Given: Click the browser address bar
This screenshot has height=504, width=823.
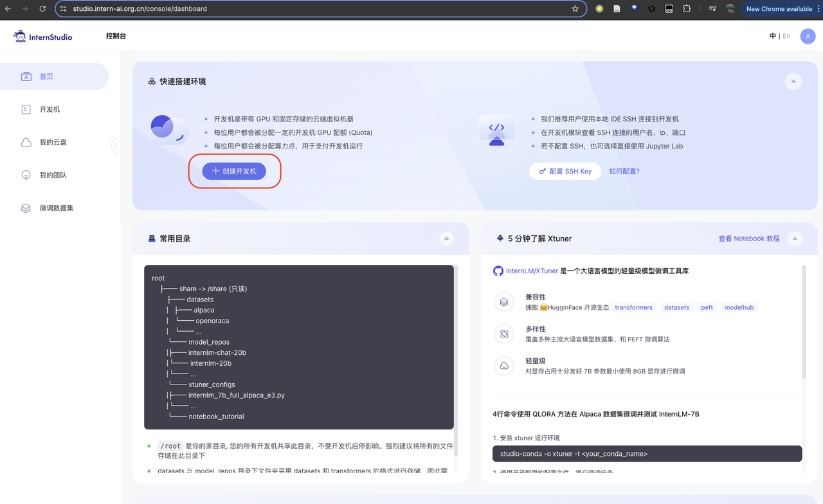Looking at the screenshot, I should (x=321, y=9).
